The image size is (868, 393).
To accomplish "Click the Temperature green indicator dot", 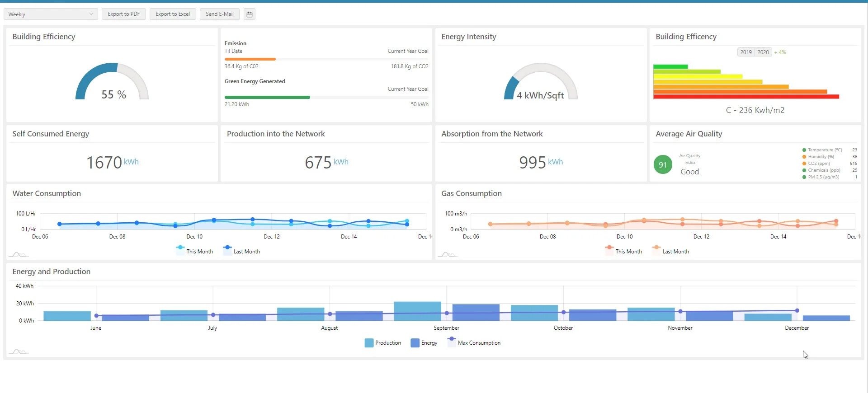I will (804, 150).
